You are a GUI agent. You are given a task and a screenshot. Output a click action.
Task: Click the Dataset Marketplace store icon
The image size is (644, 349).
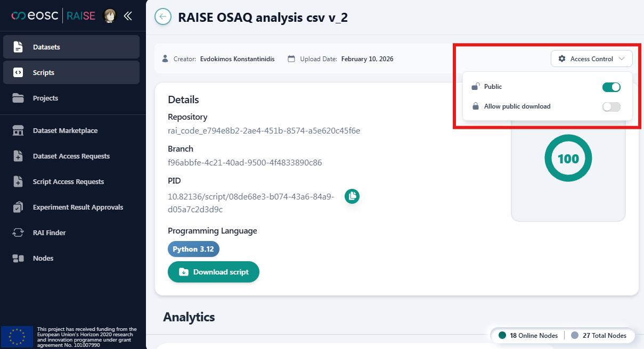click(x=18, y=130)
